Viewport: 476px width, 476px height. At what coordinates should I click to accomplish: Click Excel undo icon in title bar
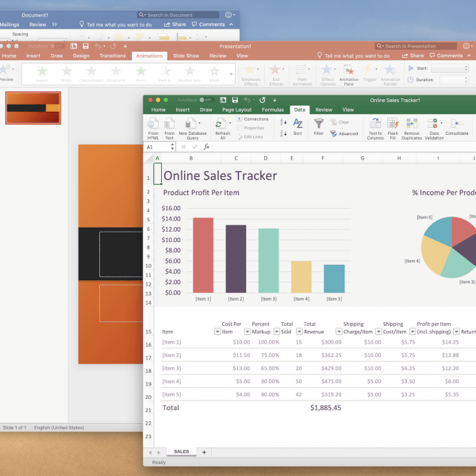(x=247, y=100)
